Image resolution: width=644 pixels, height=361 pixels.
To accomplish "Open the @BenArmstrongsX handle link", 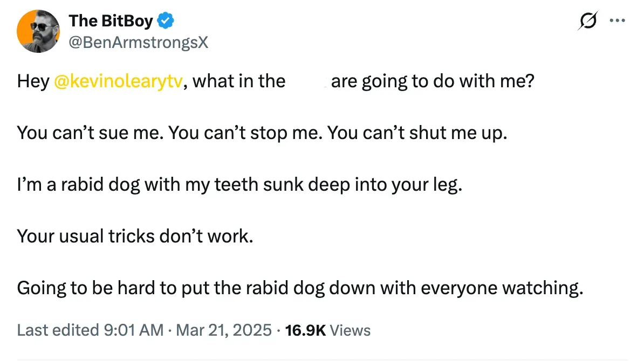I will pyautogui.click(x=138, y=43).
